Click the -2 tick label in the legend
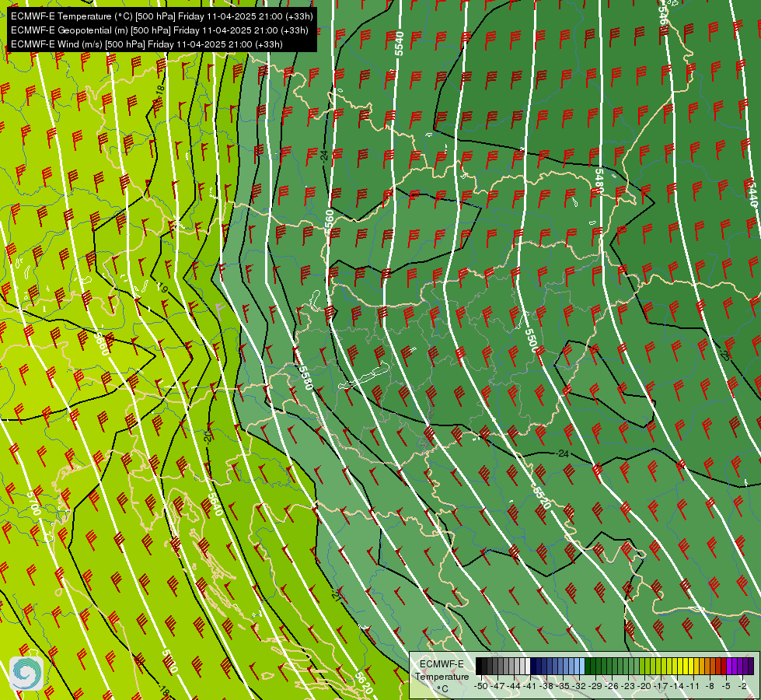This screenshot has height=700, width=761. pos(742,686)
